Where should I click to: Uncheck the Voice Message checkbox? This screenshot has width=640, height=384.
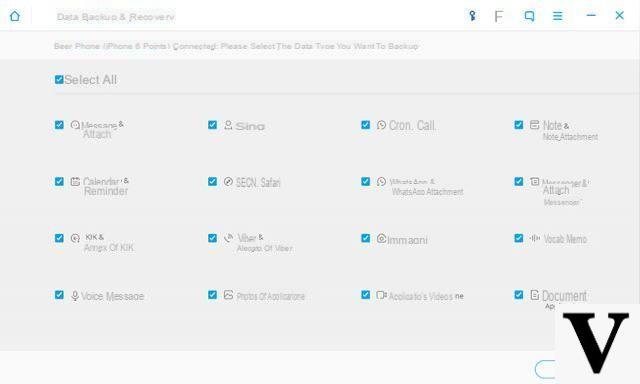tap(59, 295)
